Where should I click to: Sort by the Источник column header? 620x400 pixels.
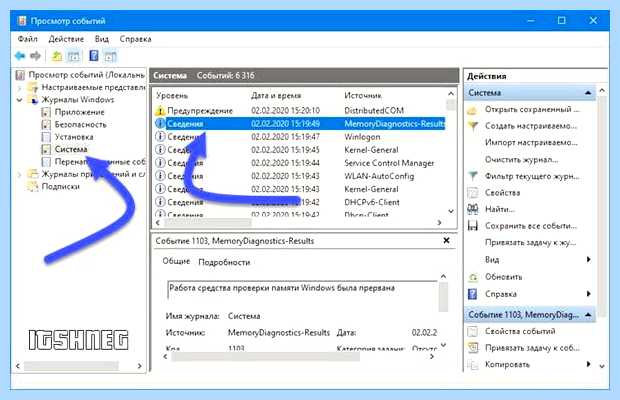(x=363, y=96)
